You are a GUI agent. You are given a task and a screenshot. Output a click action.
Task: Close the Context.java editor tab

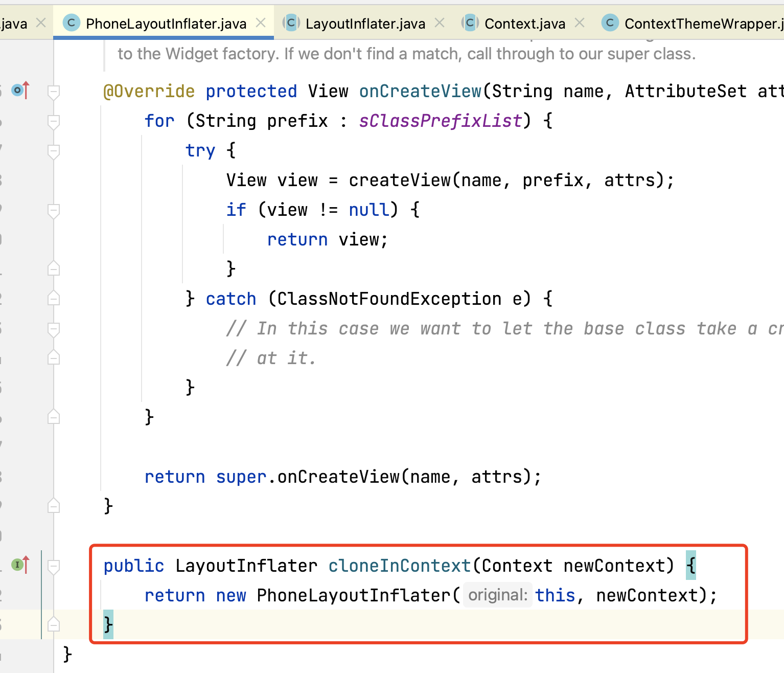point(580,23)
